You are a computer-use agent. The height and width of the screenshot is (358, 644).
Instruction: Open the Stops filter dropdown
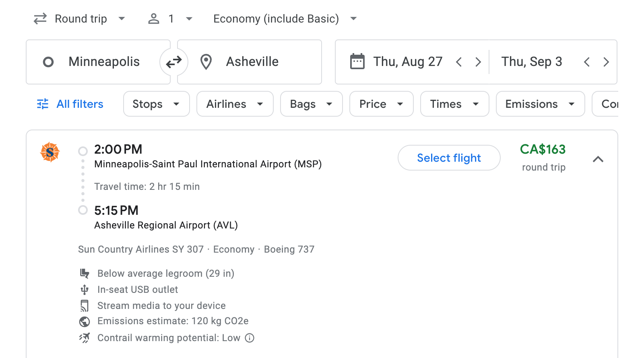(156, 104)
